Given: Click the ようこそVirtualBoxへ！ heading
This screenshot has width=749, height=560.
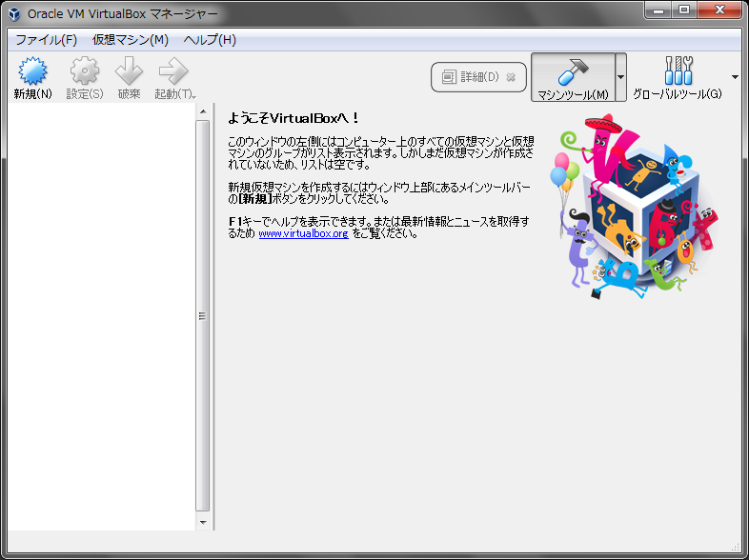Looking at the screenshot, I should click(x=294, y=118).
